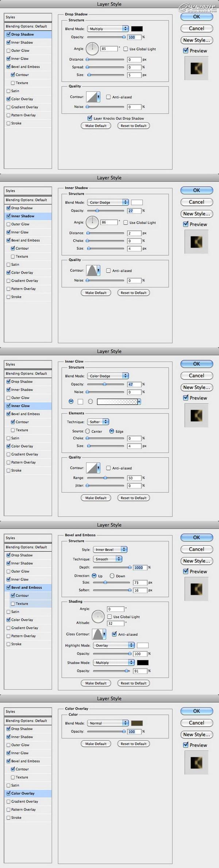219x868 pixels.
Task: Click the Bevel Size field showing 73
Action: (x=140, y=583)
